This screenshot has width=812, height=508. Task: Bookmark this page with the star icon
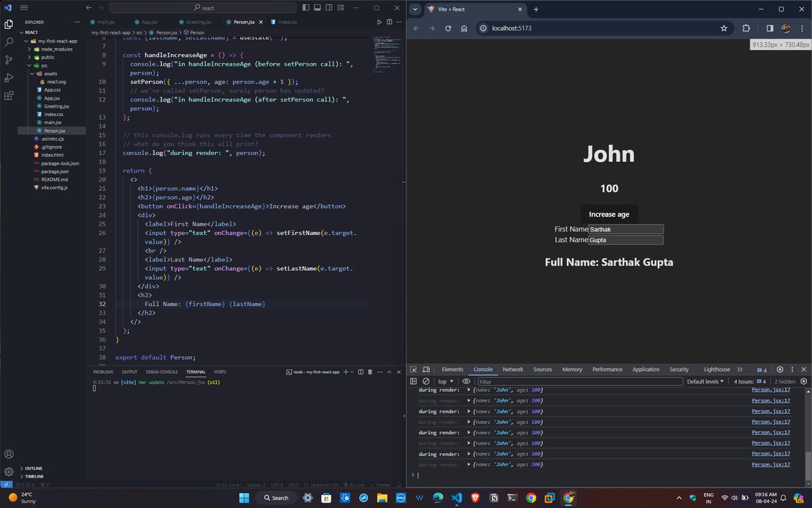pyautogui.click(x=723, y=28)
